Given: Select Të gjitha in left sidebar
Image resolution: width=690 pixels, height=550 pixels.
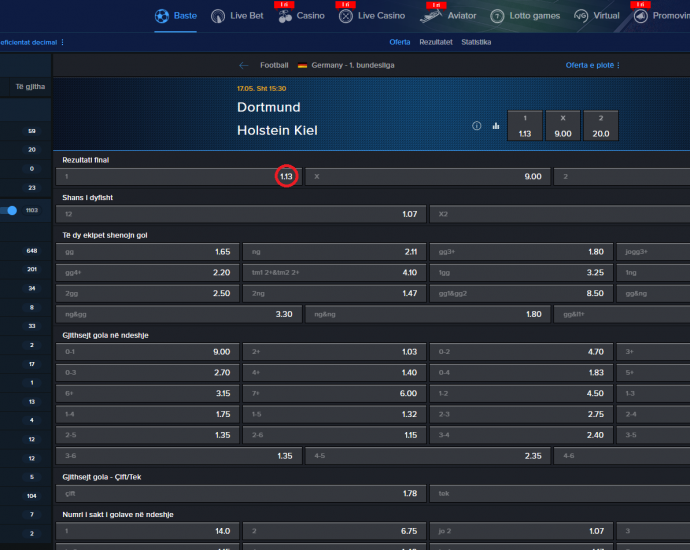Looking at the screenshot, I should point(26,87).
